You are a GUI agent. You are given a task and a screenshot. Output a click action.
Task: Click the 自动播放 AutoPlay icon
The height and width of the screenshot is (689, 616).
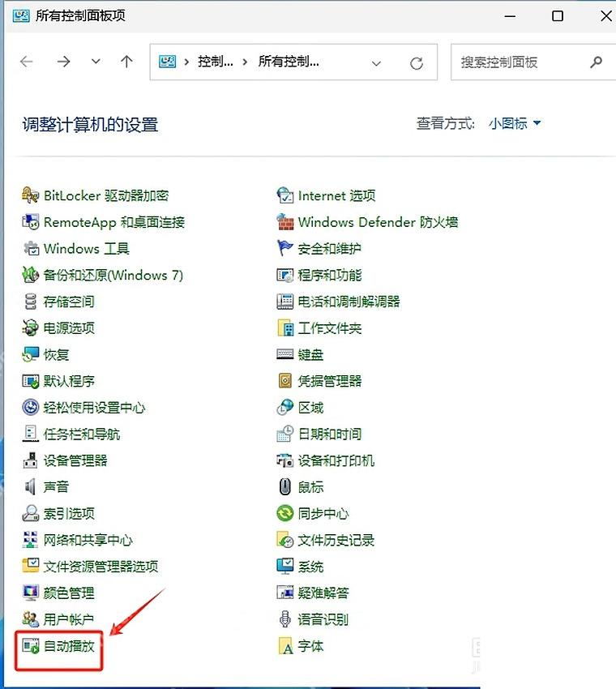click(30, 646)
